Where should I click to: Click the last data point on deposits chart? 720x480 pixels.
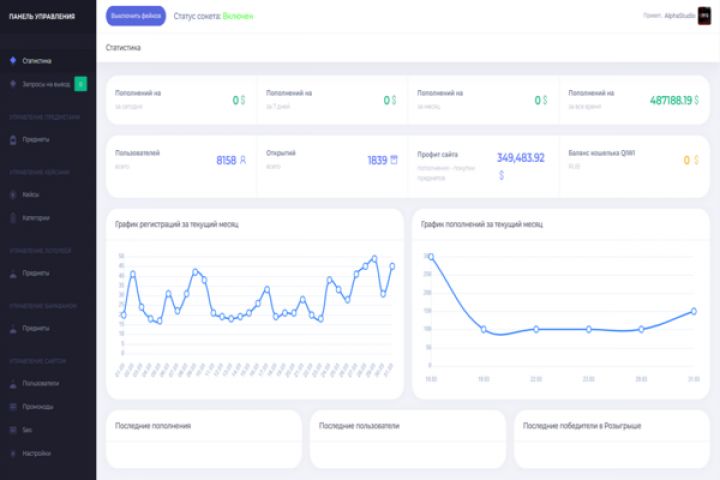(x=693, y=311)
